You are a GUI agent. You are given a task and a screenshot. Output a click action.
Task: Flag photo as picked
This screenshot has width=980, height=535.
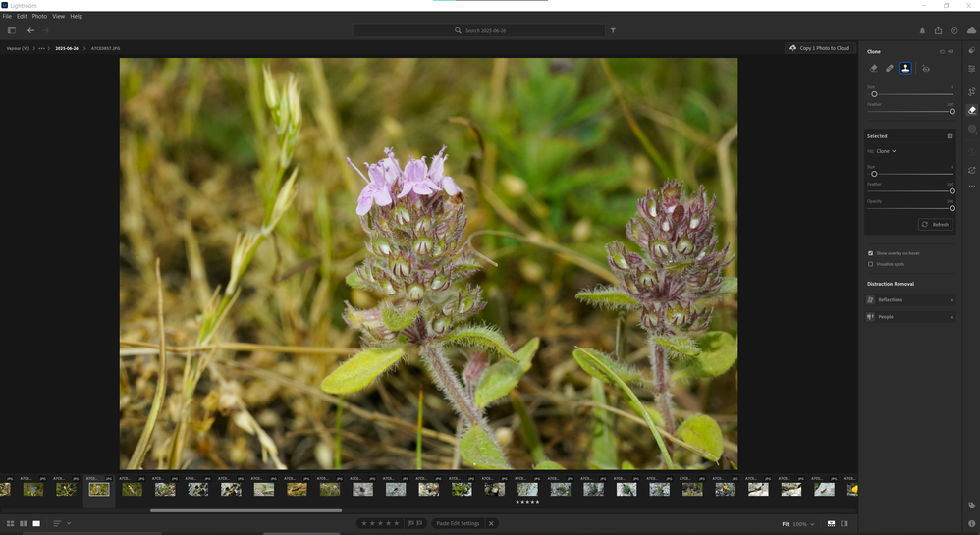point(410,523)
